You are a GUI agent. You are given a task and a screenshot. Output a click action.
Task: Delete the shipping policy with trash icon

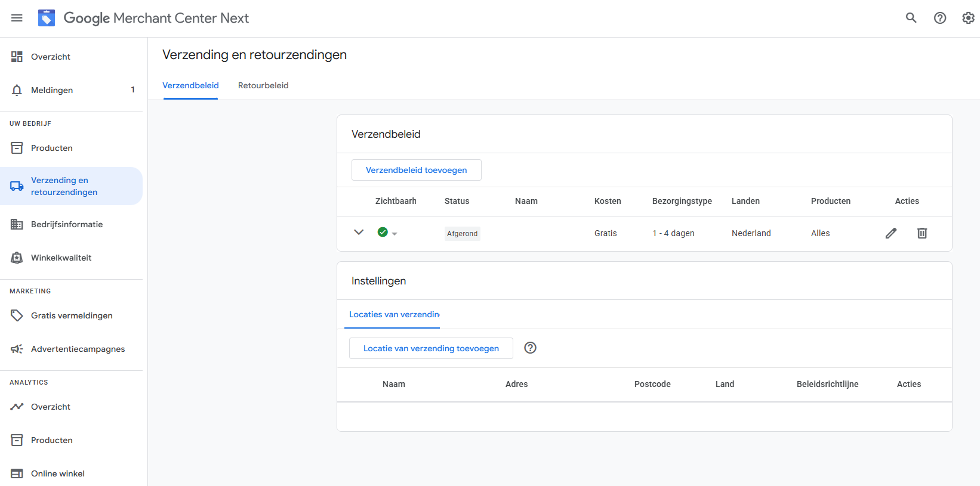point(922,233)
